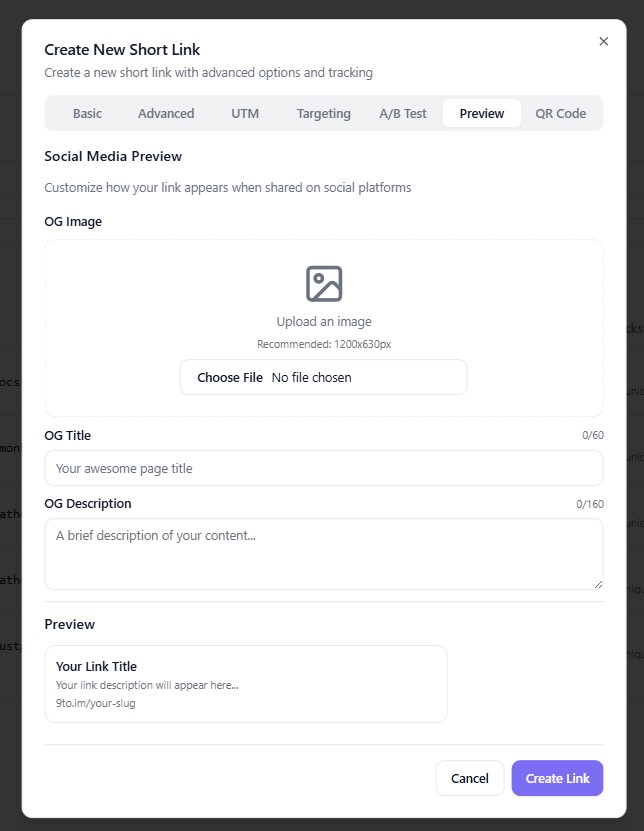
Task: Click the 9to.im/your-slug preview URL
Action: pyautogui.click(x=96, y=703)
